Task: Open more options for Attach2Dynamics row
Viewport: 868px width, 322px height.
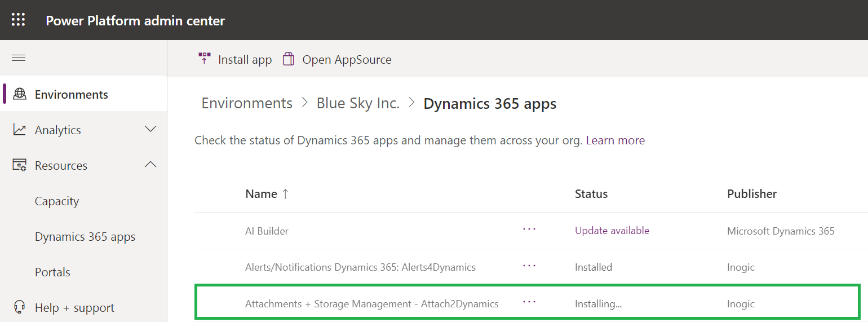Action: coord(529,302)
